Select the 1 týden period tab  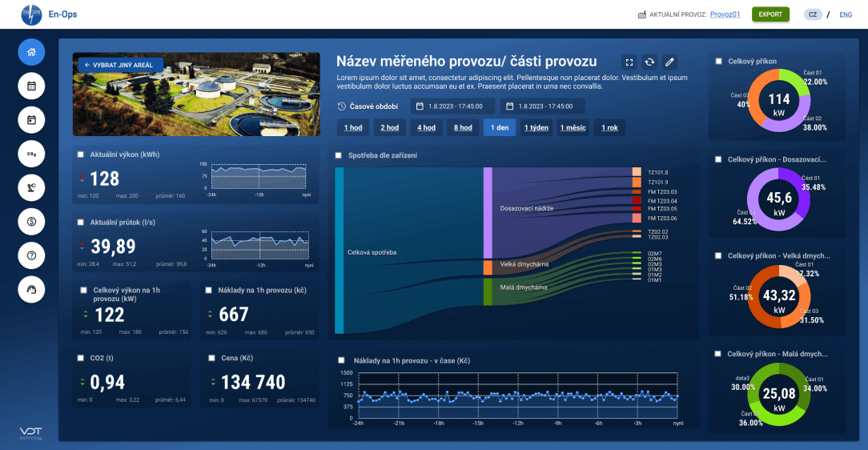click(x=536, y=128)
